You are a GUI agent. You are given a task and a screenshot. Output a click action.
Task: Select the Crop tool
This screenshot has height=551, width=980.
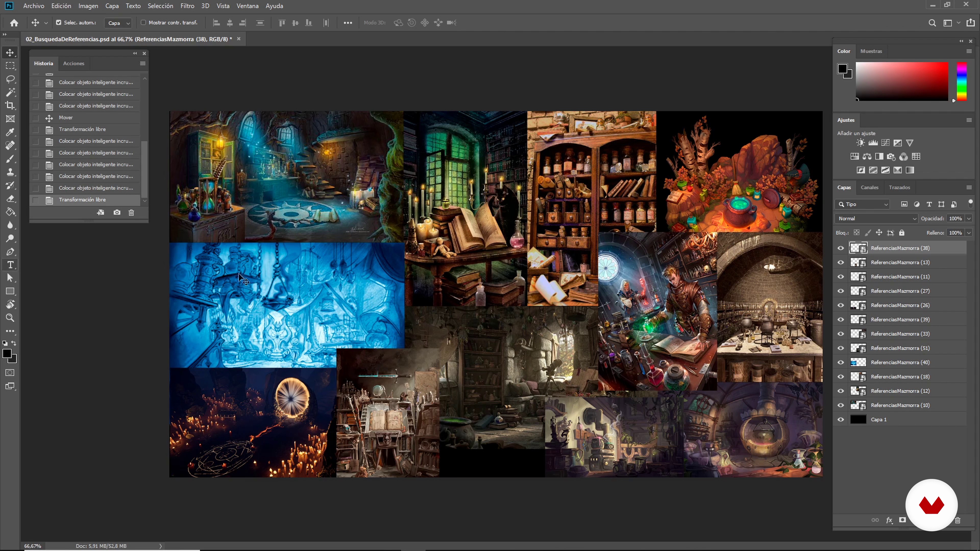click(10, 106)
